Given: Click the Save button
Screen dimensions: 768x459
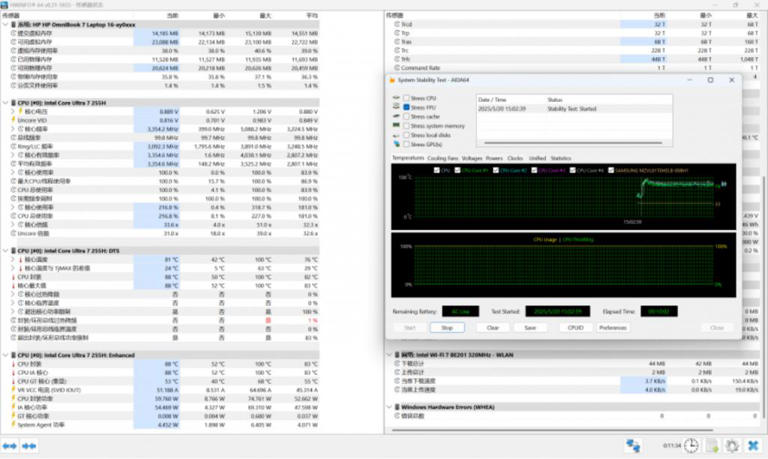Looking at the screenshot, I should pos(530,327).
